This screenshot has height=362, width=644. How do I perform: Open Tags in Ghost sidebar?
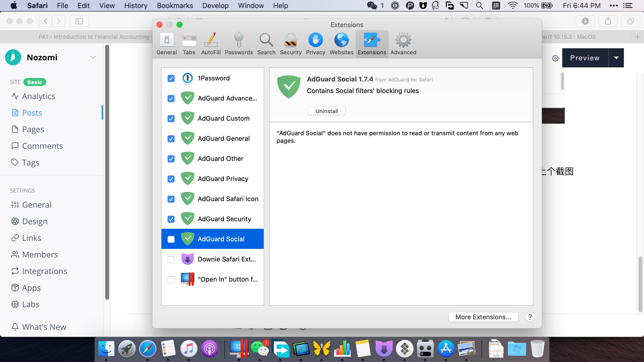point(25,163)
